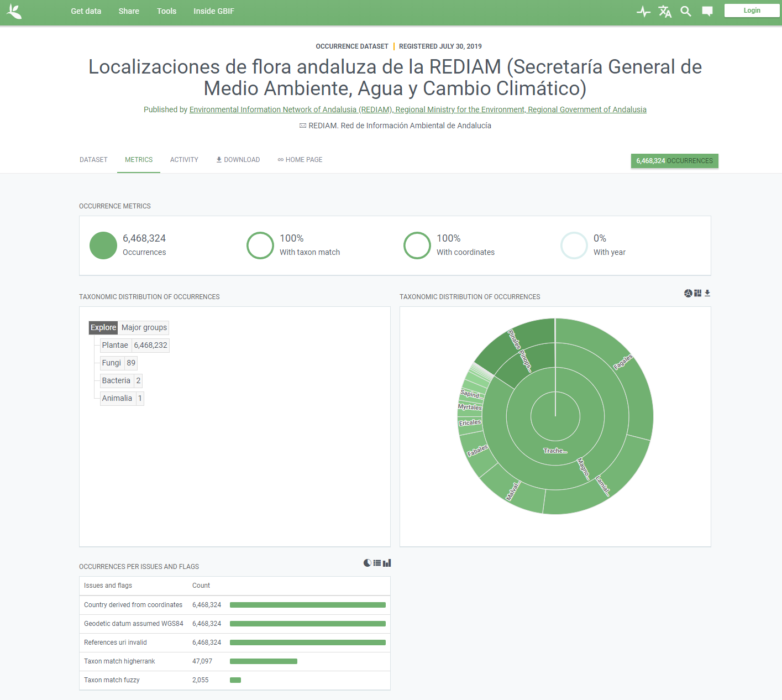Show issues and flags as bar chart

(x=387, y=563)
